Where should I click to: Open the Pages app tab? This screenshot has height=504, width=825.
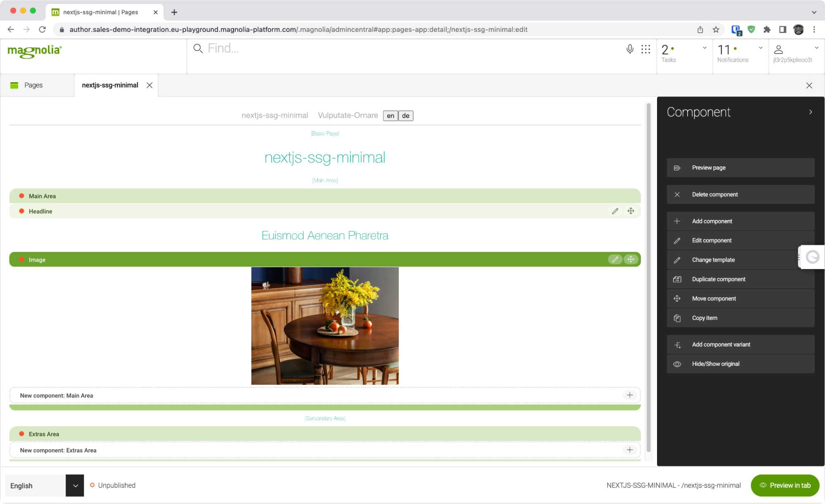click(x=33, y=85)
